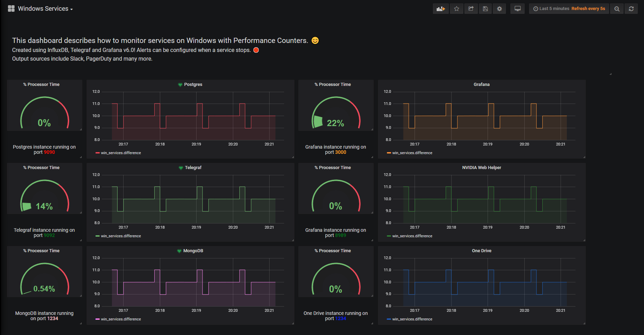Open the Telegraf graph panel title menu
Image resolution: width=644 pixels, height=335 pixels.
pos(193,168)
